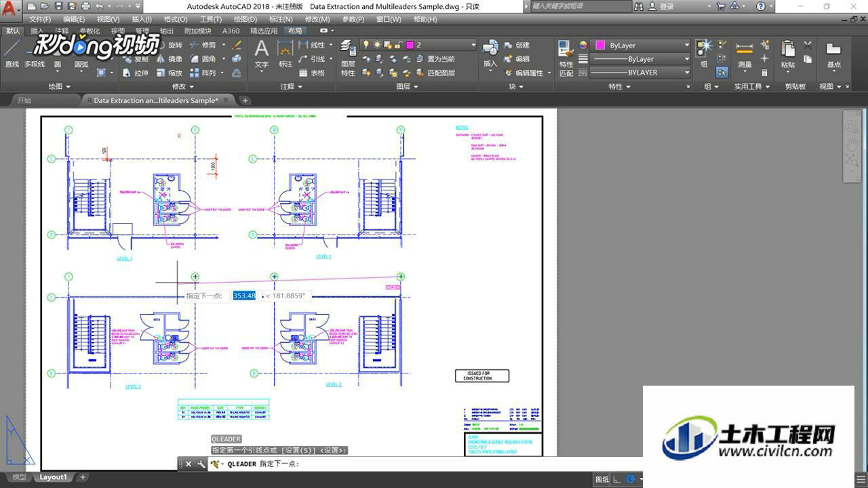The height and width of the screenshot is (488, 868).
Task: Click the magenta object color swatch ByLayer
Action: pyautogui.click(x=600, y=45)
